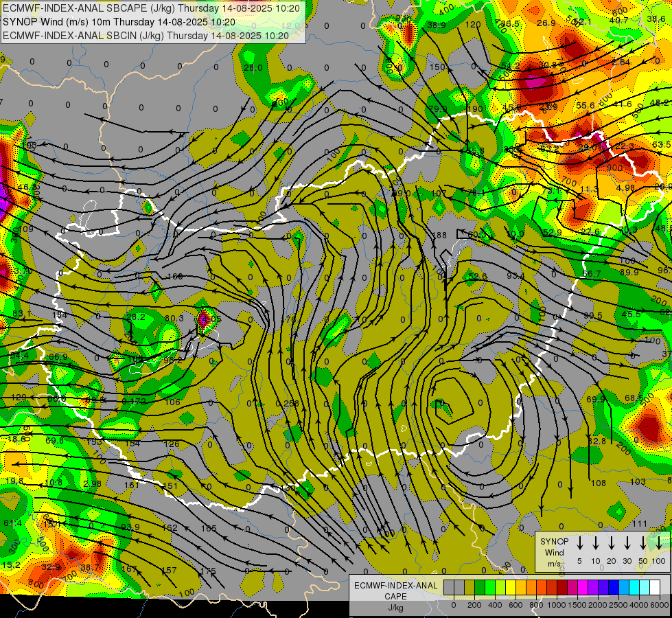The height and width of the screenshot is (618, 672).
Task: Pick the olive swatch in the CAPE legend
Action: tap(470, 588)
